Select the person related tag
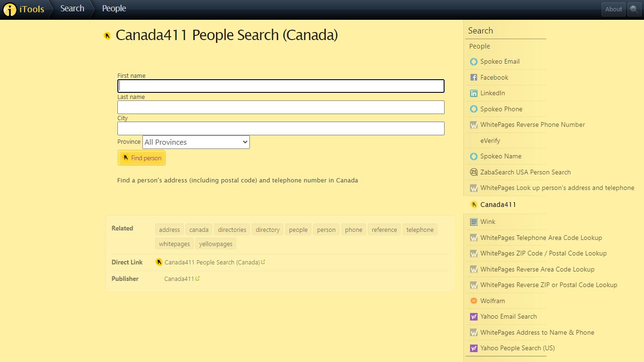This screenshot has height=362, width=644. tap(326, 230)
